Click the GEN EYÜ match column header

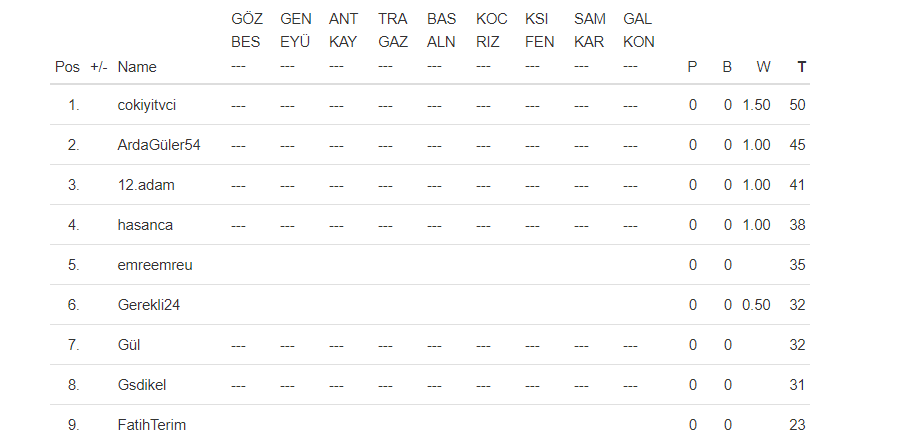click(x=295, y=30)
